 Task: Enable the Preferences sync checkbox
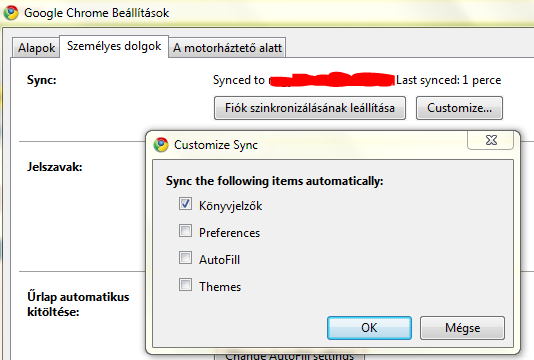[x=185, y=231]
